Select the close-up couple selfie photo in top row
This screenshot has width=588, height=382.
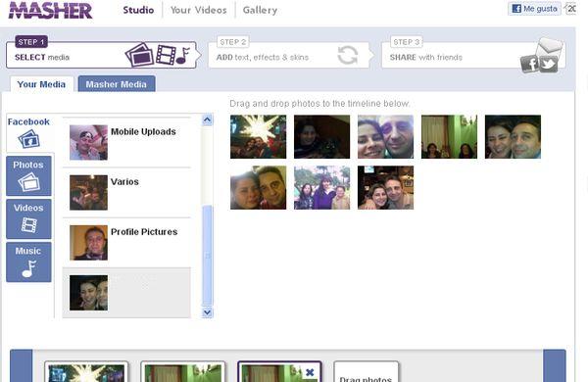click(x=385, y=137)
